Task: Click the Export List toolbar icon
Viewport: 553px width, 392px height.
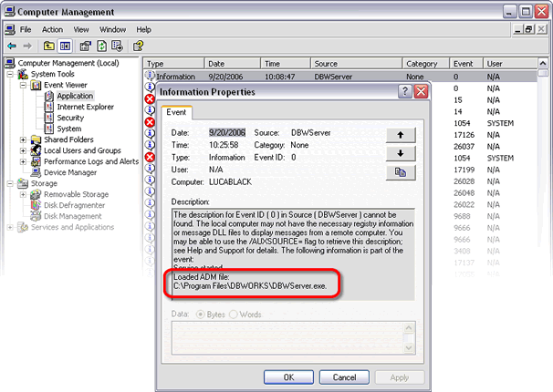Action: 117,46
